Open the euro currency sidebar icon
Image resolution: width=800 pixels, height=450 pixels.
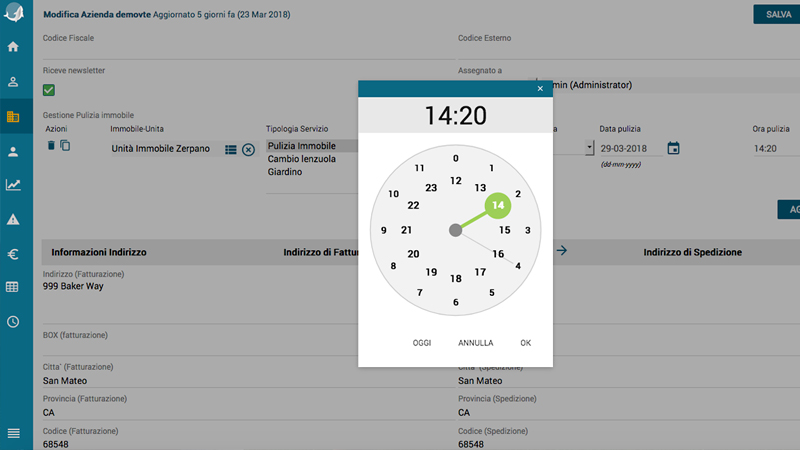tap(13, 254)
